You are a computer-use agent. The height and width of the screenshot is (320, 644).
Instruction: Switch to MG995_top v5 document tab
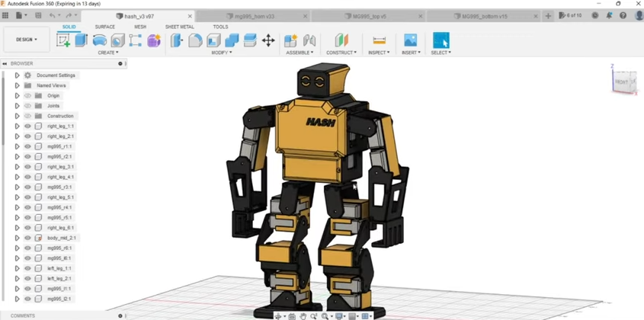pos(369,17)
